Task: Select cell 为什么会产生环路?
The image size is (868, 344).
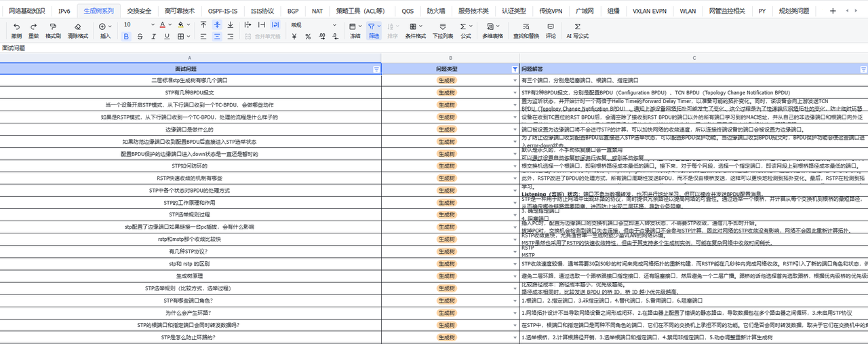Action: (x=189, y=312)
